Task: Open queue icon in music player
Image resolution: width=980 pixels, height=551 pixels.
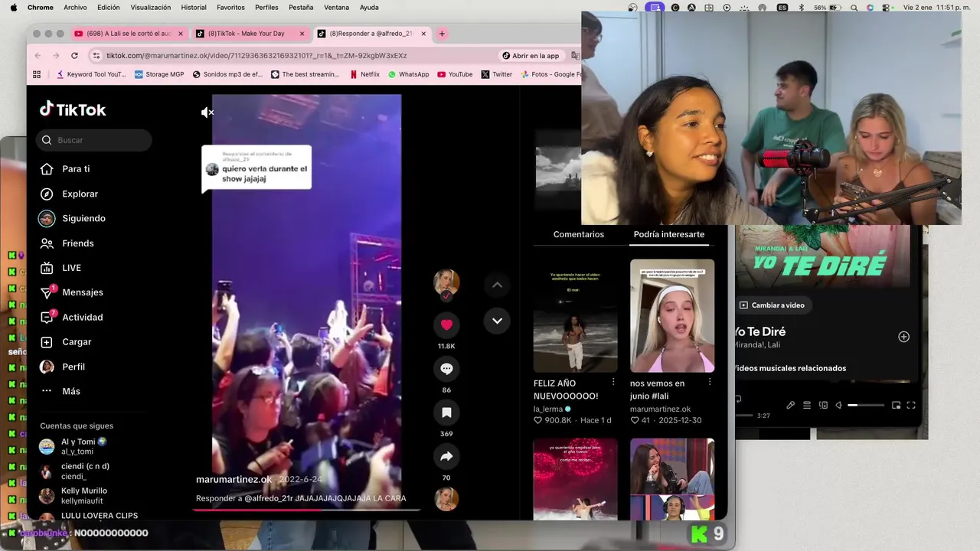Action: coord(807,405)
